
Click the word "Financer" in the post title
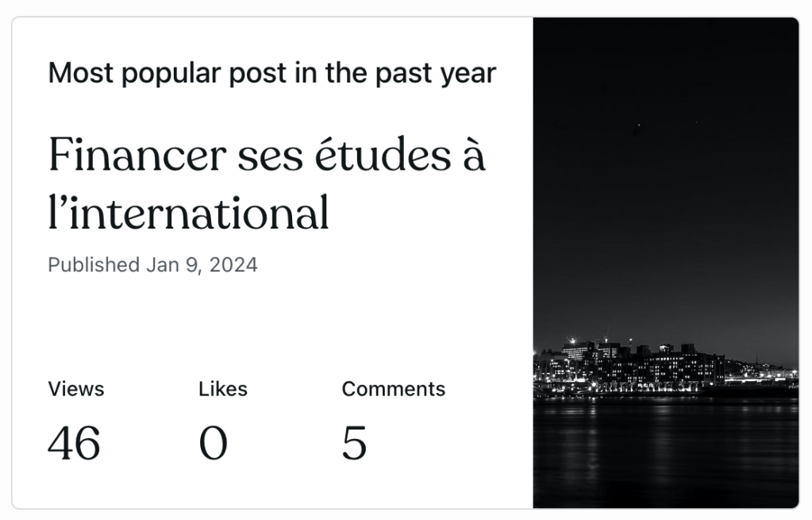[x=137, y=154]
